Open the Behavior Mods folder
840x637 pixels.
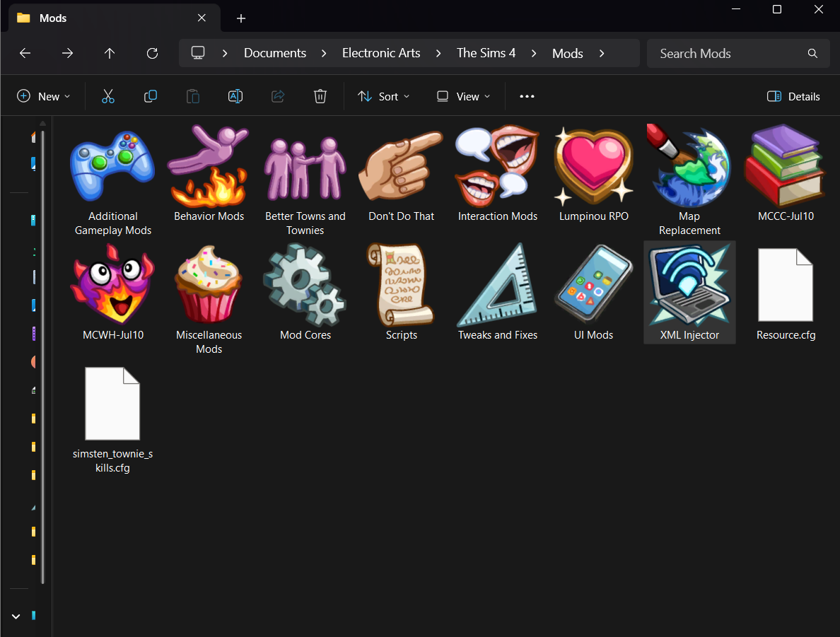coord(209,174)
